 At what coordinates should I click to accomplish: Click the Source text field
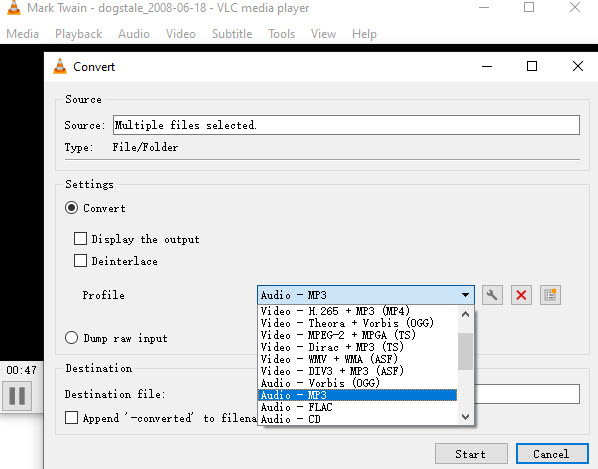[x=346, y=125]
